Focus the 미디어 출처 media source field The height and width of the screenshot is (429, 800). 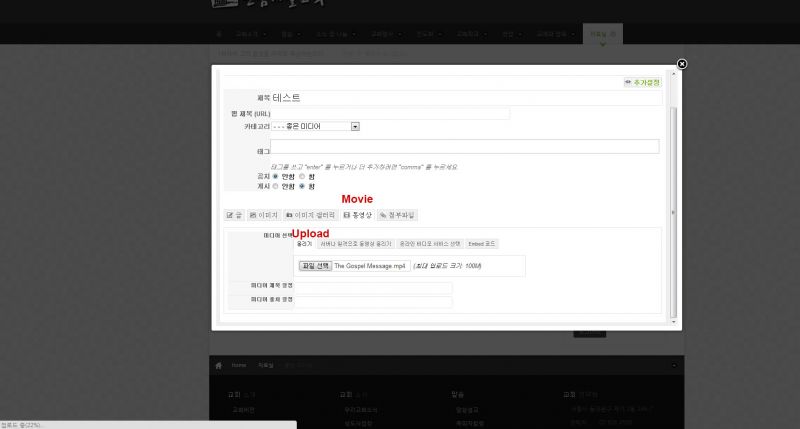click(x=373, y=301)
